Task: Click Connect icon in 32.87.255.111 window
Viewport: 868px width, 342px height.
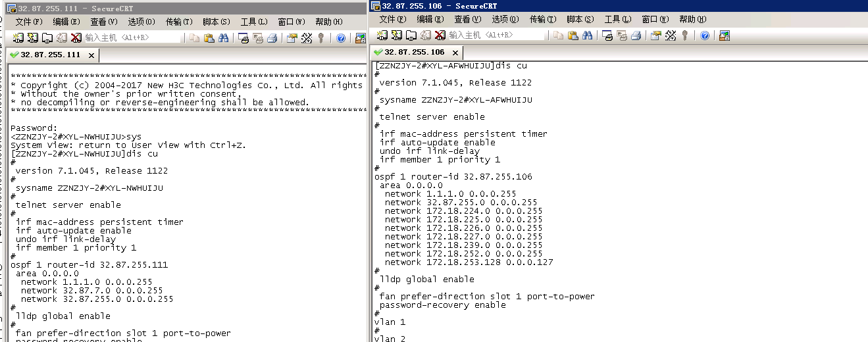Action: tap(18, 38)
